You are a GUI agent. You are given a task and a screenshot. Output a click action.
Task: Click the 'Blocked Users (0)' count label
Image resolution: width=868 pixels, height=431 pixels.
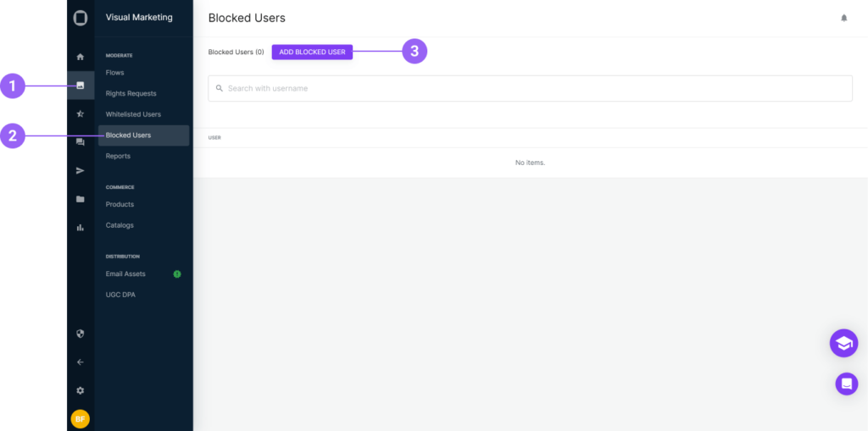[236, 52]
